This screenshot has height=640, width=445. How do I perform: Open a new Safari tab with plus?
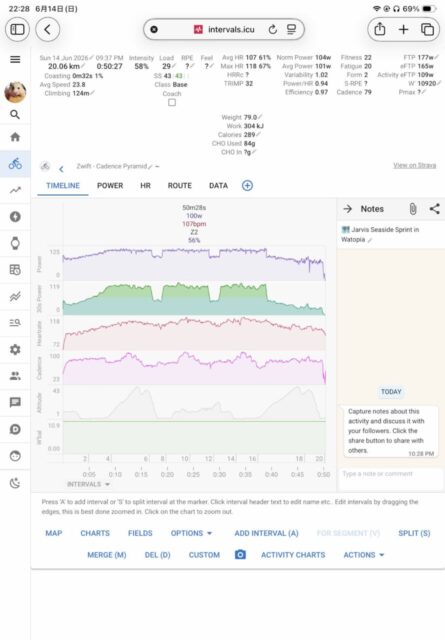(x=403, y=29)
